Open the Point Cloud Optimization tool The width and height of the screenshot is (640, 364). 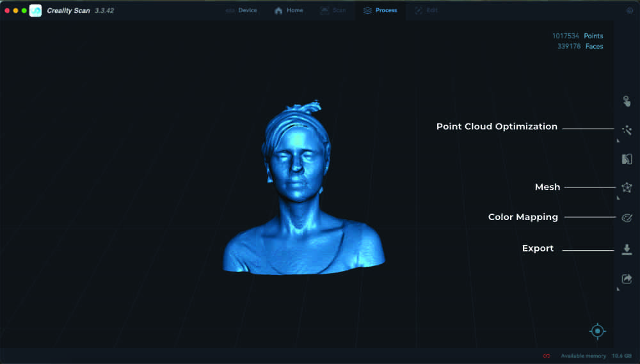[627, 130]
